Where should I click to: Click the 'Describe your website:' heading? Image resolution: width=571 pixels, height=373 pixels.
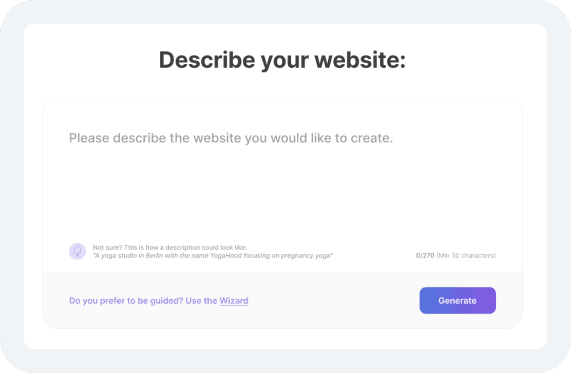coord(282,60)
